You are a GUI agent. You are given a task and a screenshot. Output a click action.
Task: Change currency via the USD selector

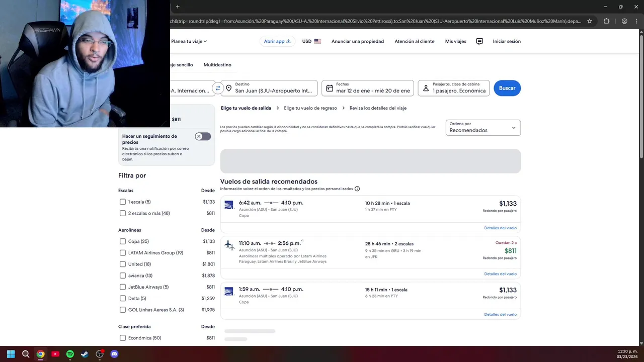tap(311, 41)
